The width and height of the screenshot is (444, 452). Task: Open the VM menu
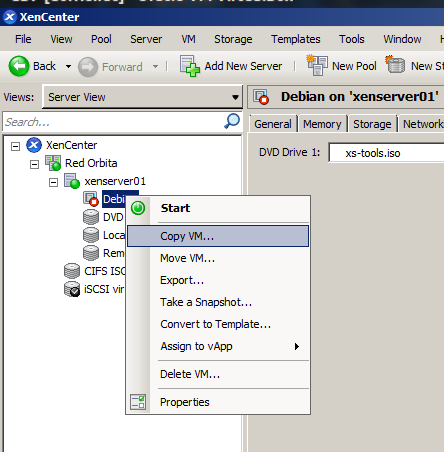pyautogui.click(x=188, y=39)
